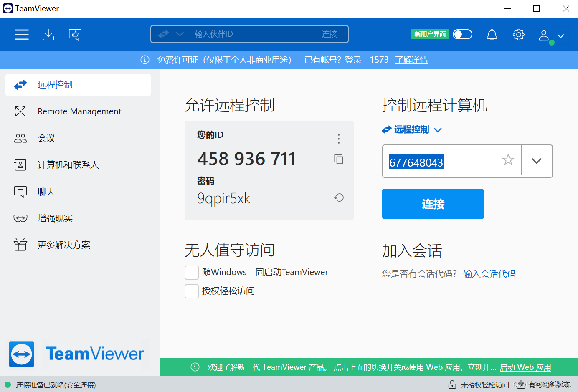Click the TeamViewer title bar icon
Viewport: 578px width, 392px height.
point(8,8)
